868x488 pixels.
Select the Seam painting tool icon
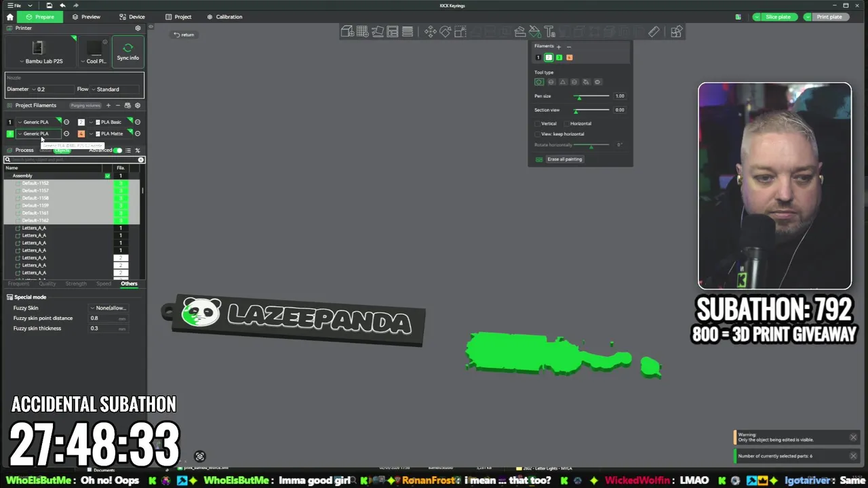519,32
